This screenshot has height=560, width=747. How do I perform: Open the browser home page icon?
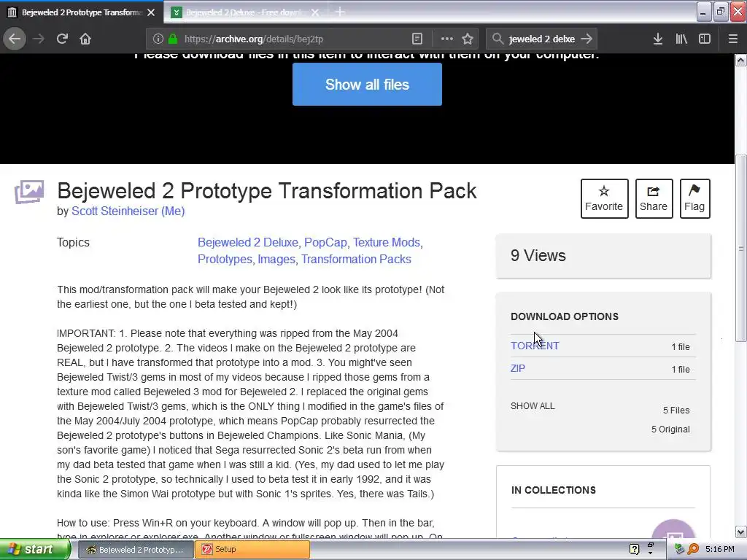pyautogui.click(x=85, y=39)
